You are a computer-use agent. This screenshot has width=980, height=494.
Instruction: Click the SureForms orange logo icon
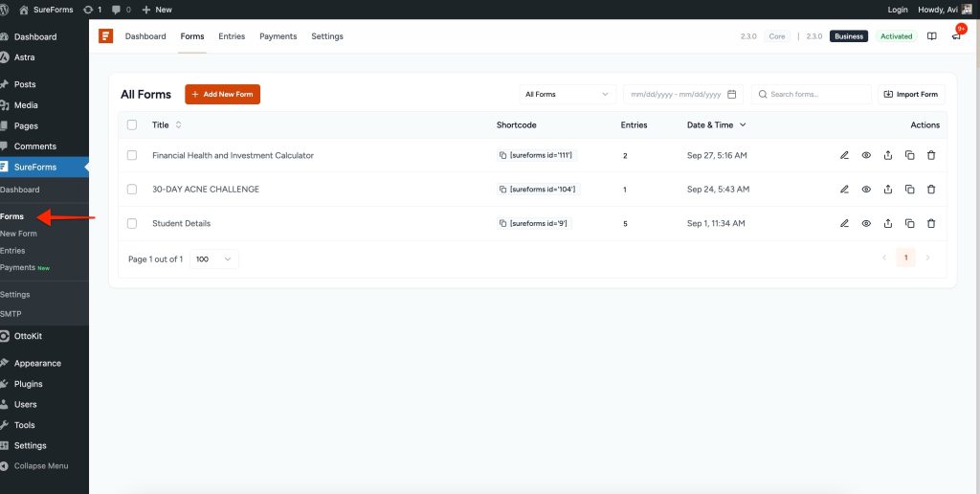(x=105, y=36)
